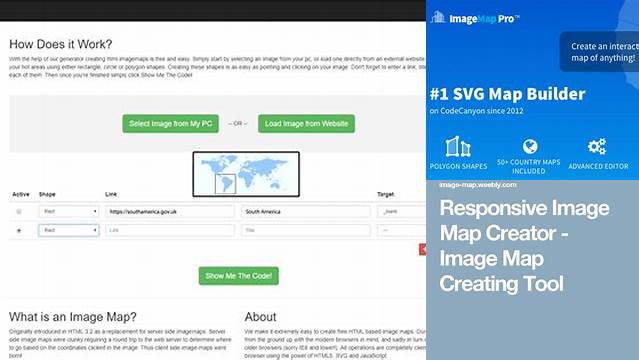Open Shape dropdown in the South America row
The width and height of the screenshot is (639, 360).
click(69, 212)
